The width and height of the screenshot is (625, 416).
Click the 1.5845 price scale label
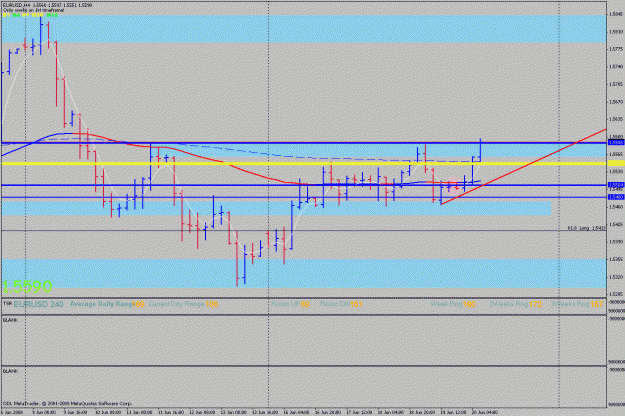[x=616, y=14]
